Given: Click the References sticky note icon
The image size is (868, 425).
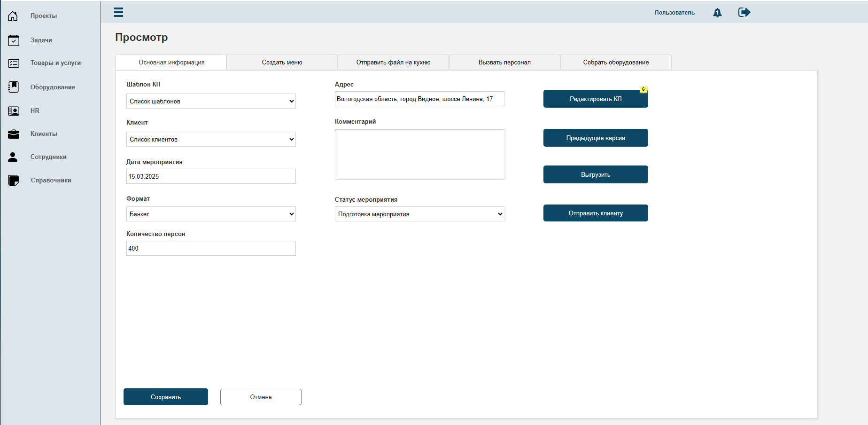Looking at the screenshot, I should (14, 181).
